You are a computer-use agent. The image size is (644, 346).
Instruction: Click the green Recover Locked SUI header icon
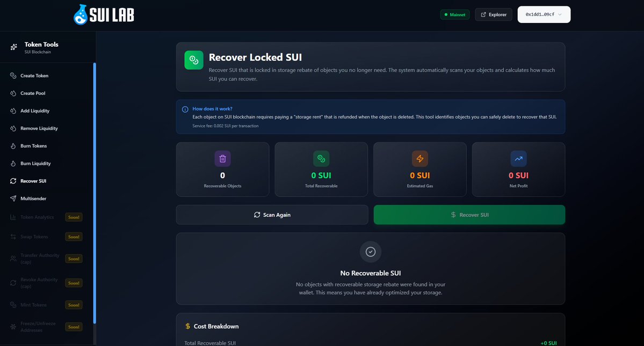pos(193,60)
